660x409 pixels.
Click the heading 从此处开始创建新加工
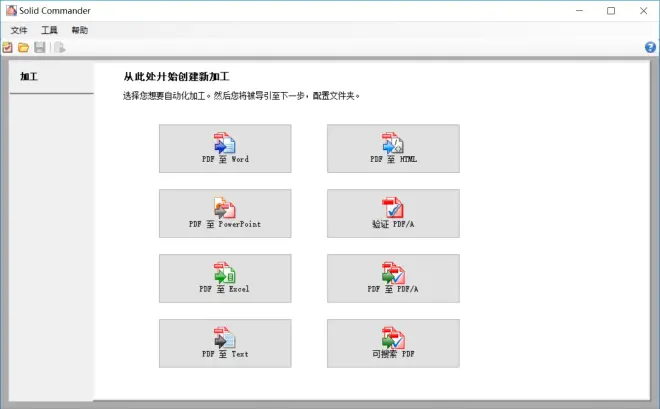coord(176,77)
